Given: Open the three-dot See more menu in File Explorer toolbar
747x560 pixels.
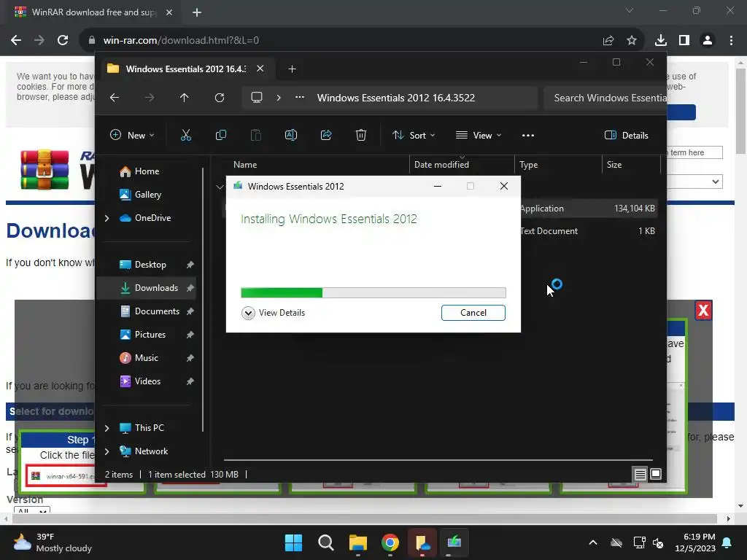Looking at the screenshot, I should (528, 135).
